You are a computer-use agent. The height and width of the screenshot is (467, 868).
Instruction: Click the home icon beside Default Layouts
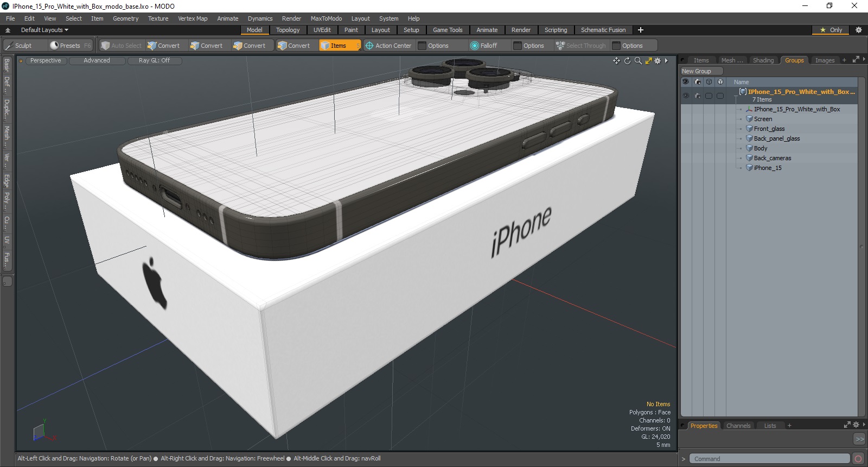tap(8, 30)
